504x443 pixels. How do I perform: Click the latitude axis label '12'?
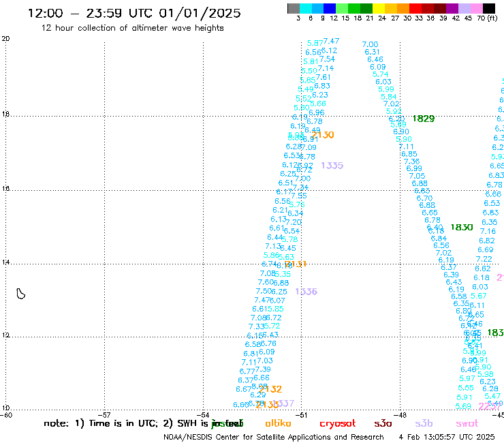click(5, 335)
